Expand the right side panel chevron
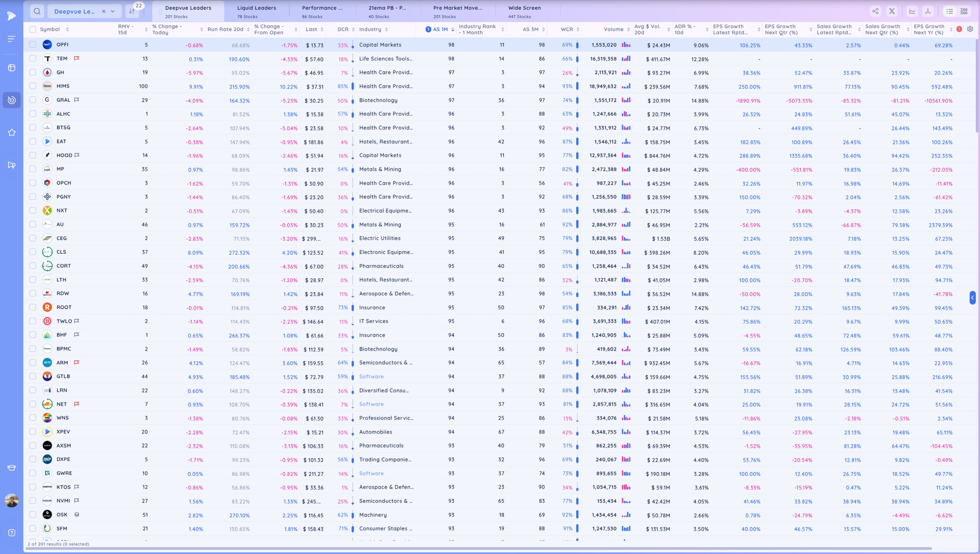Viewport: 980px width, 554px height. pos(972,298)
